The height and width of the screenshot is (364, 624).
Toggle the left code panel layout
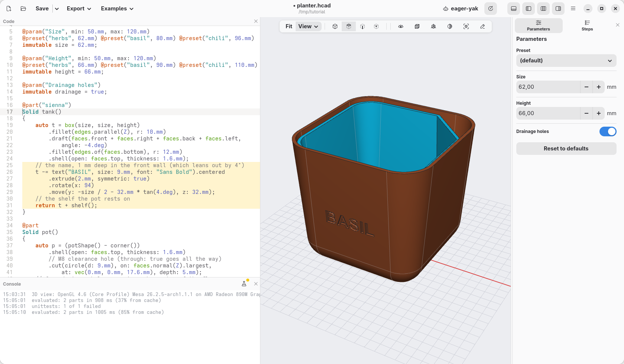pos(529,9)
